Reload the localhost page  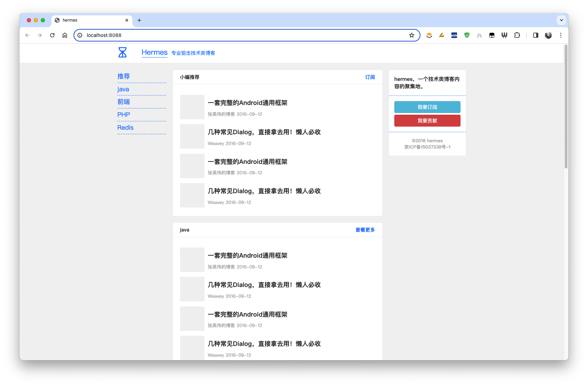(52, 35)
